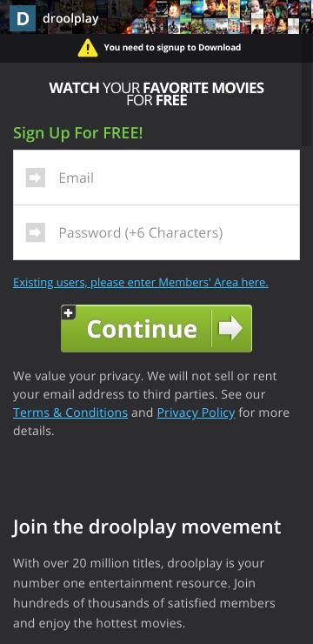
Task: Click the page scrollbar on right edge
Action: 307,104
